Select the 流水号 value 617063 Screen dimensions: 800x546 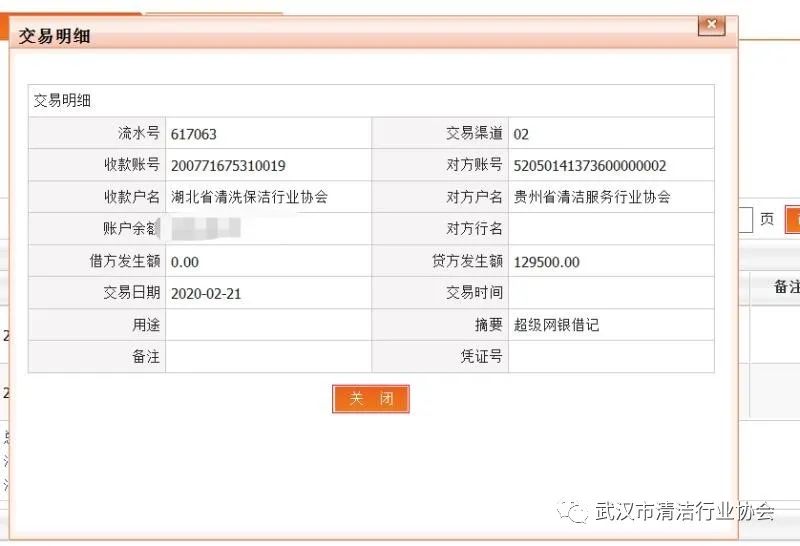click(x=194, y=134)
